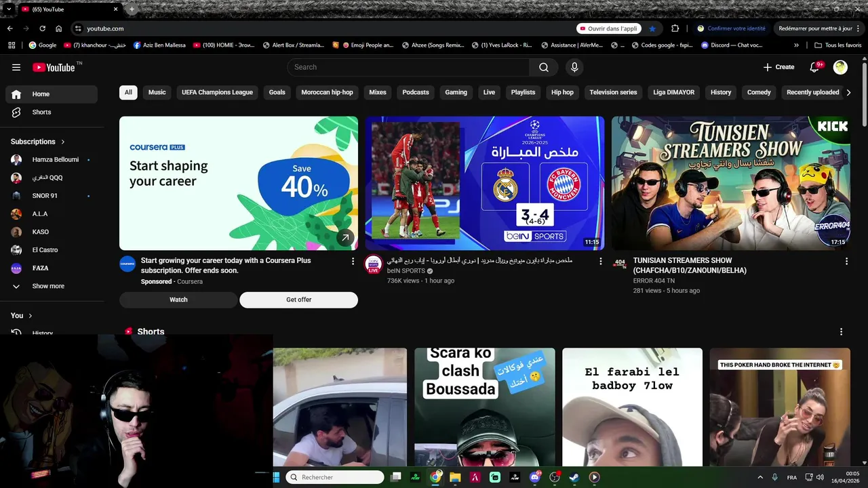This screenshot has width=868, height=488.
Task: Open the YouTube hamburger guide menu
Action: (16, 67)
